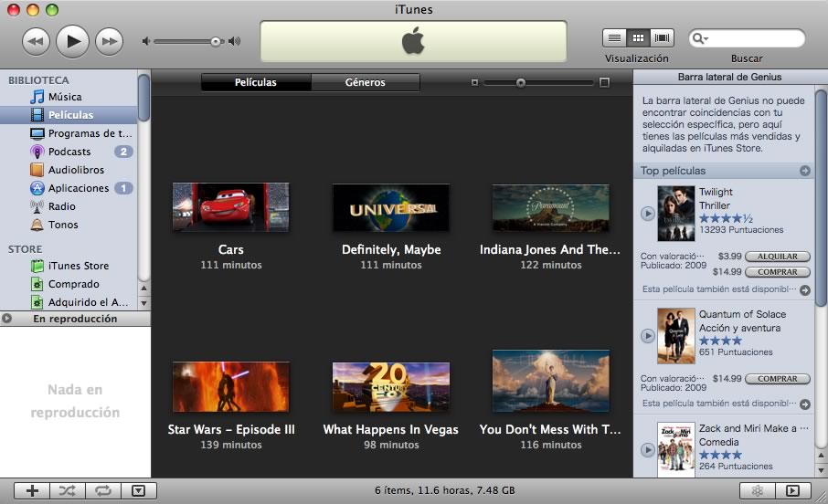
Task: Open Podcasts library
Action: pos(69,152)
